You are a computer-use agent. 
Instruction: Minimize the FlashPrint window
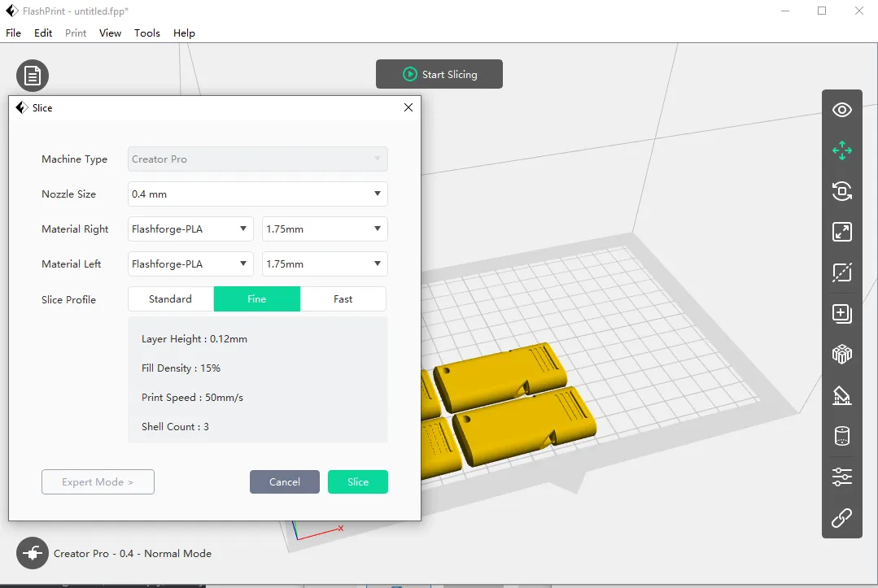pyautogui.click(x=785, y=11)
